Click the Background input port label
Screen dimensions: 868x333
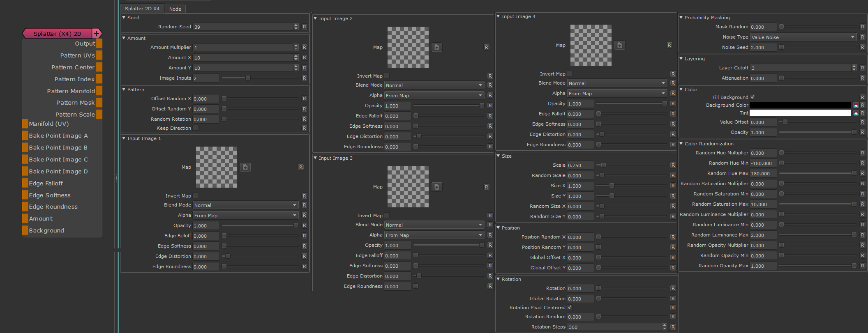[x=46, y=231]
